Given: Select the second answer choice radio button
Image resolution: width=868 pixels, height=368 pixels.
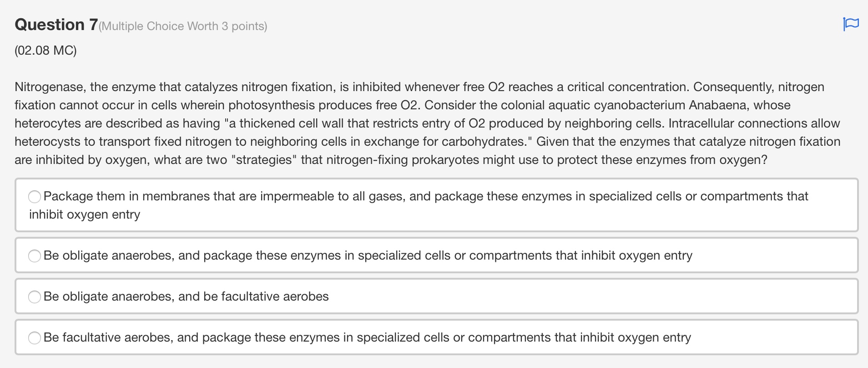Looking at the screenshot, I should [35, 256].
